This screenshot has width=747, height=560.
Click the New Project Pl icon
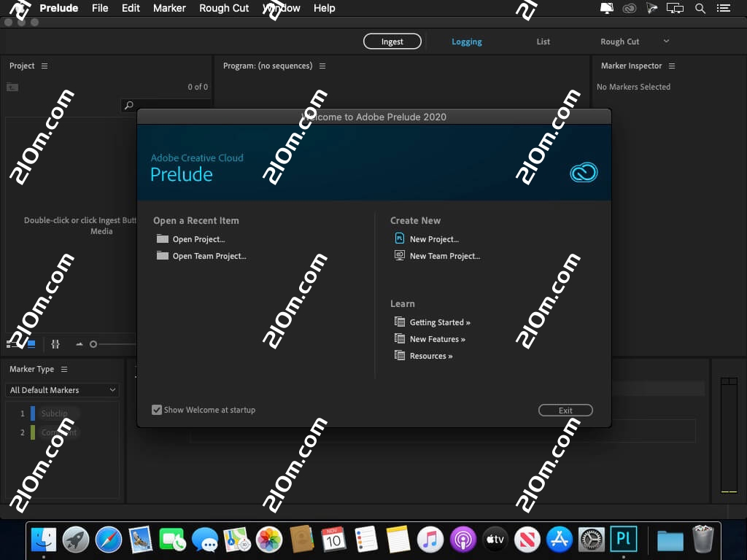399,238
